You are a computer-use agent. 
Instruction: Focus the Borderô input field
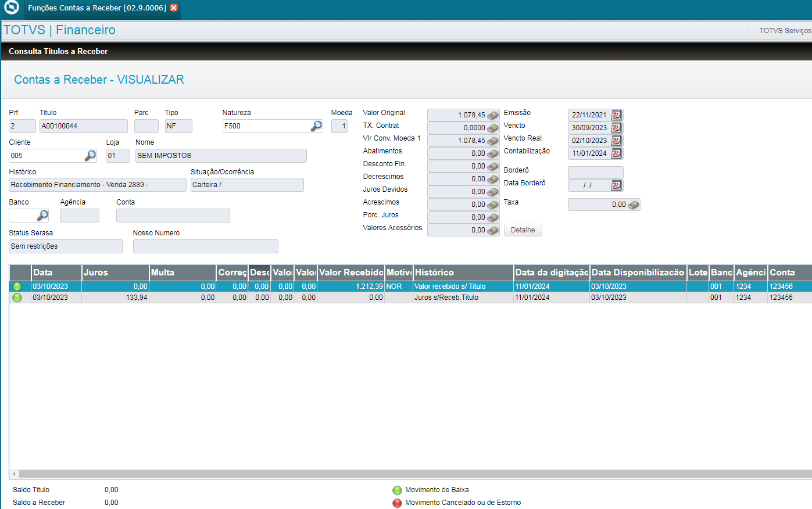(x=596, y=173)
